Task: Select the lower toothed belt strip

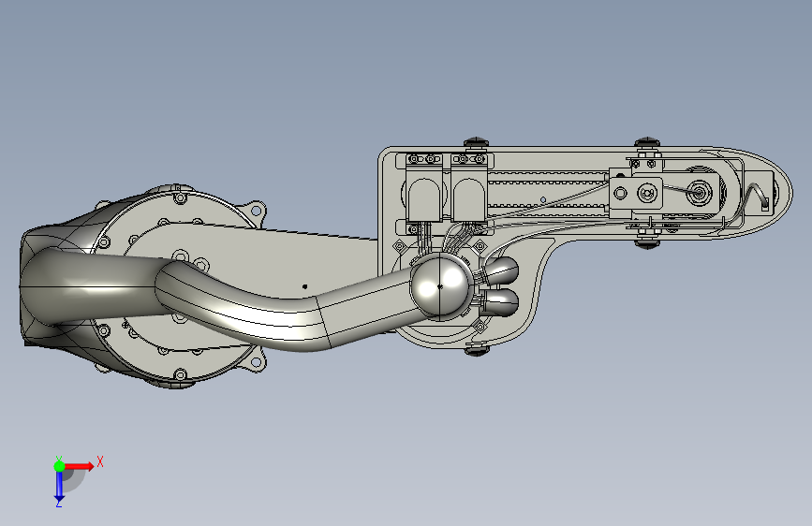Action: pyautogui.click(x=548, y=212)
